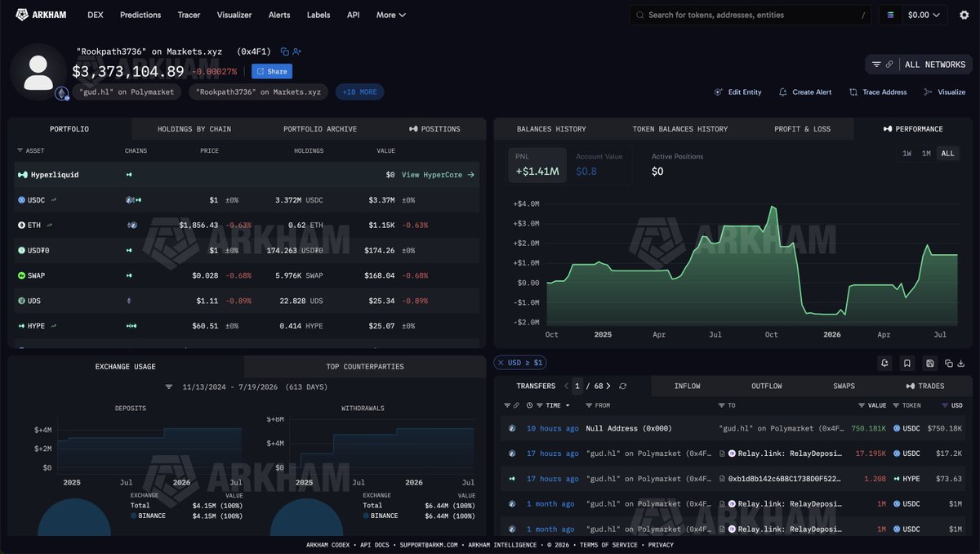Click the filter icon in ALL NETWORKS button
The width and height of the screenshot is (980, 554).
[x=876, y=65]
